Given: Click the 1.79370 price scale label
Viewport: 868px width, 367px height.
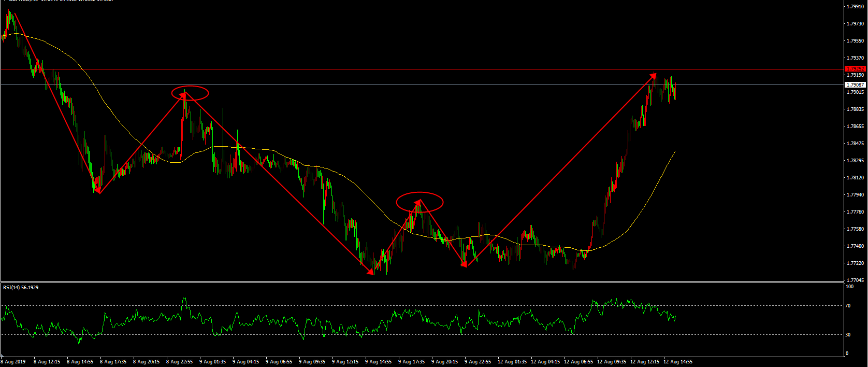Looking at the screenshot, I should (x=855, y=58).
